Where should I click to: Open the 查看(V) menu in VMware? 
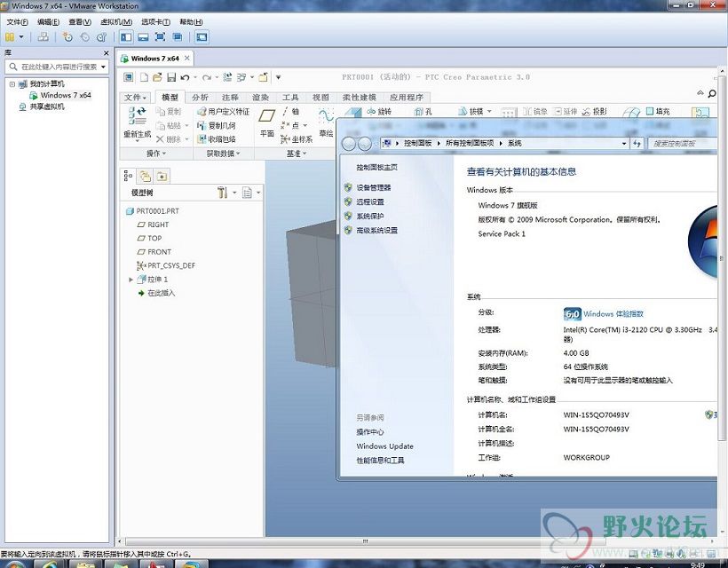pos(80,22)
